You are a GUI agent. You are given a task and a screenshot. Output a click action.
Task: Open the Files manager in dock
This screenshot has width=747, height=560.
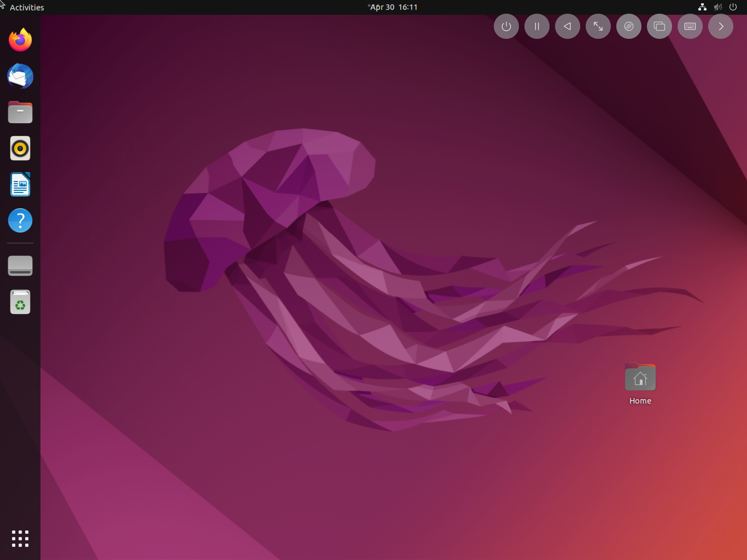click(x=20, y=112)
